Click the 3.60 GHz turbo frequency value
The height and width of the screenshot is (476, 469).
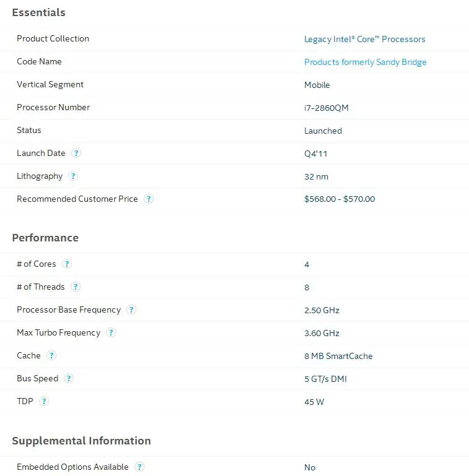(322, 333)
